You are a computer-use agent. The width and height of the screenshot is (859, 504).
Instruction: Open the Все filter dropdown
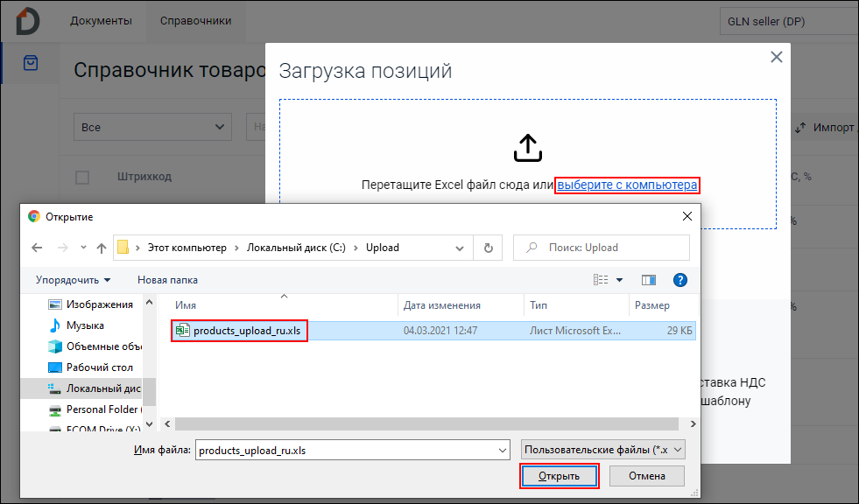pos(152,127)
